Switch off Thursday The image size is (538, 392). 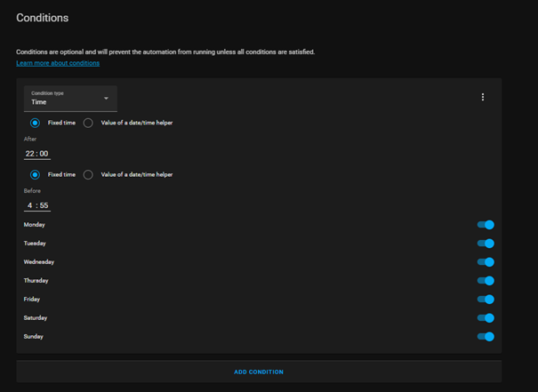pyautogui.click(x=486, y=281)
